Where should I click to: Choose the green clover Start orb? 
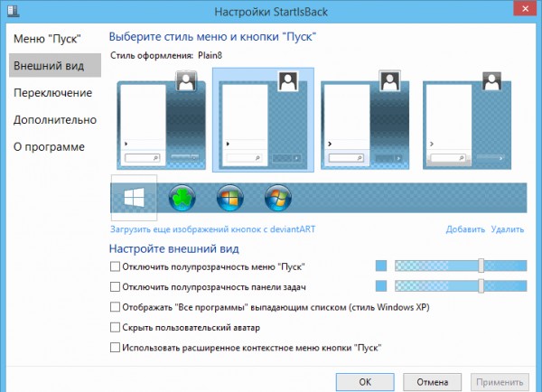[x=182, y=198]
